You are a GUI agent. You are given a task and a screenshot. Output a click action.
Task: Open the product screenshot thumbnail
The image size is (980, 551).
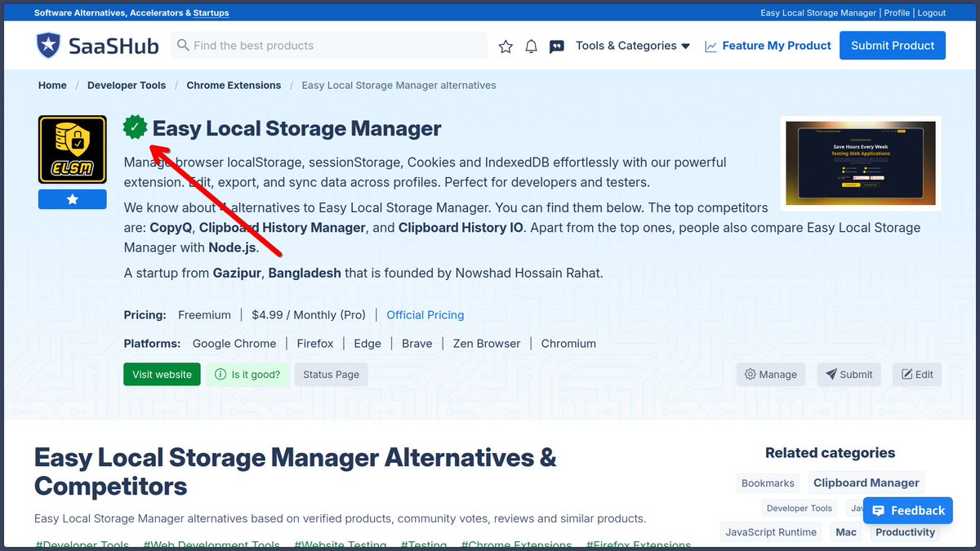(x=861, y=163)
